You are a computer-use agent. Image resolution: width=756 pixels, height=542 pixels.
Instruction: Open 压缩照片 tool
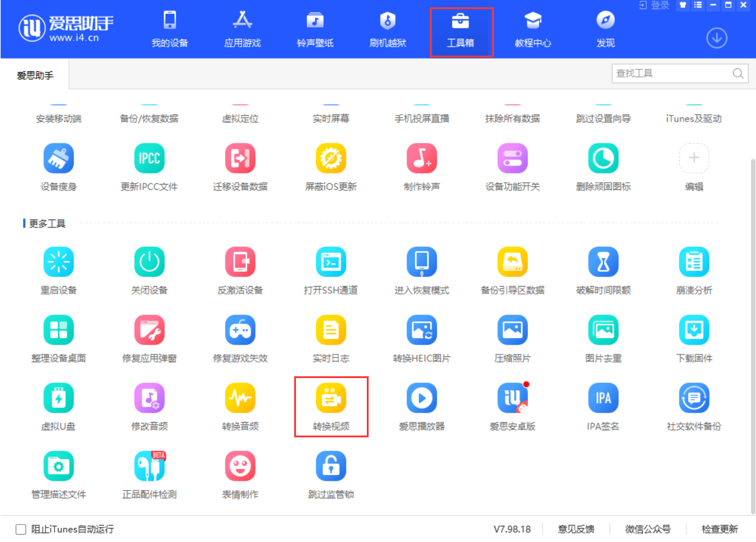pyautogui.click(x=513, y=330)
